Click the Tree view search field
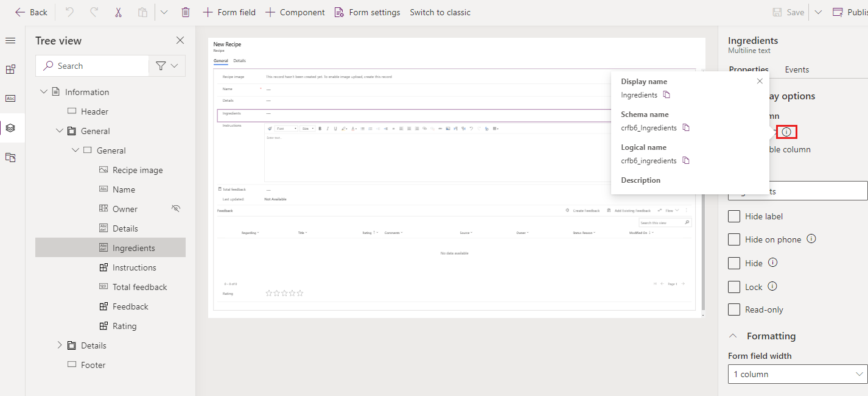The height and width of the screenshot is (396, 868). [93, 66]
